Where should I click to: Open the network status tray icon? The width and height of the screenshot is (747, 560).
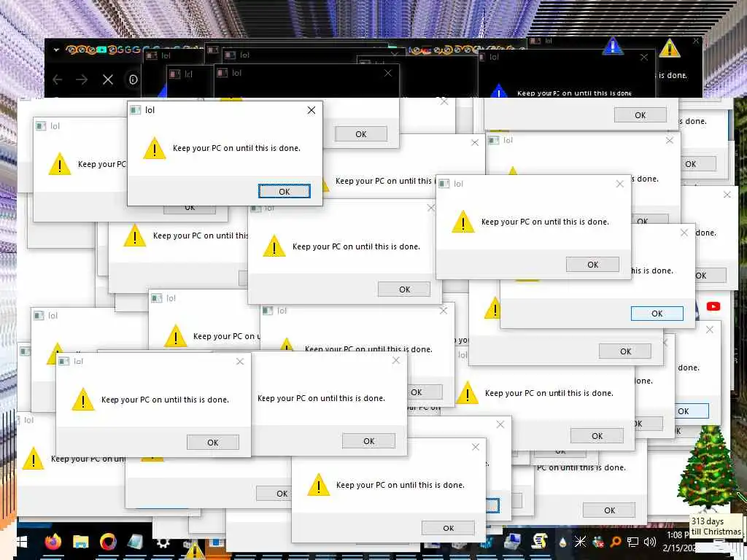[632, 542]
